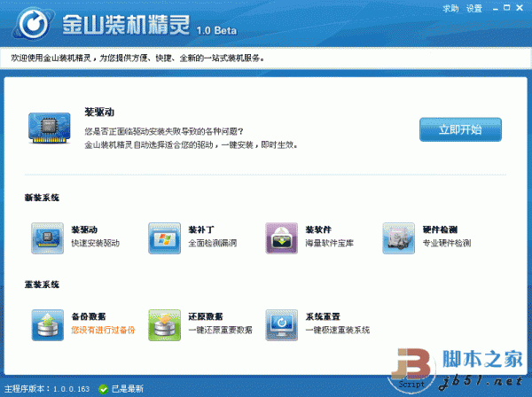This screenshot has height=397, width=532.
Task: Select 还原数据 label text
Action: [206, 316]
